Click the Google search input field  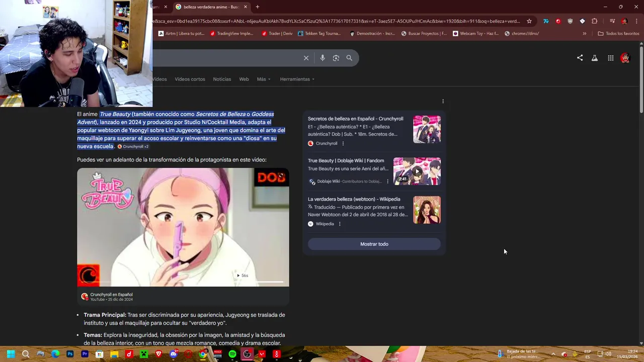[226, 58]
